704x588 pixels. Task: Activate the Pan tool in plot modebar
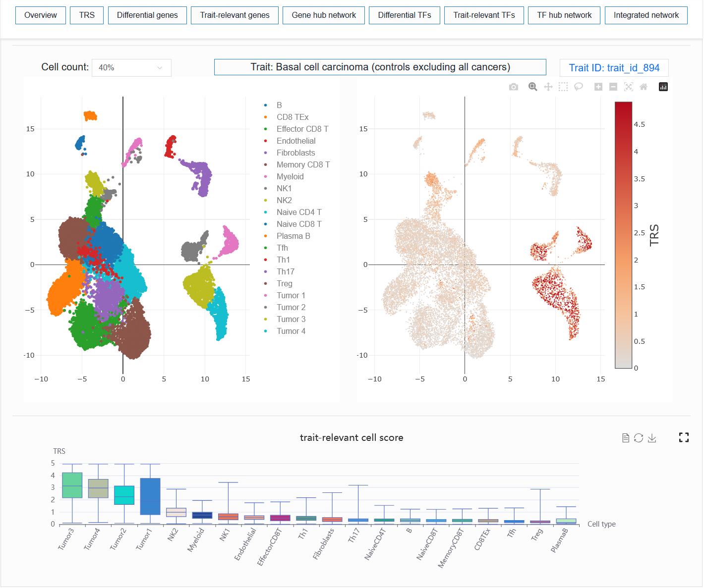(x=548, y=87)
